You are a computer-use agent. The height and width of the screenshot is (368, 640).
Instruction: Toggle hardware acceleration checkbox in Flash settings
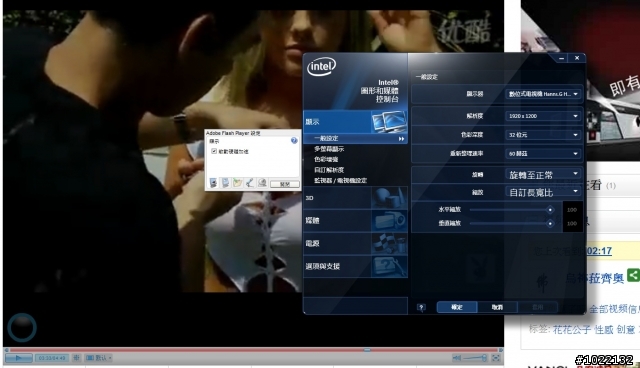213,151
